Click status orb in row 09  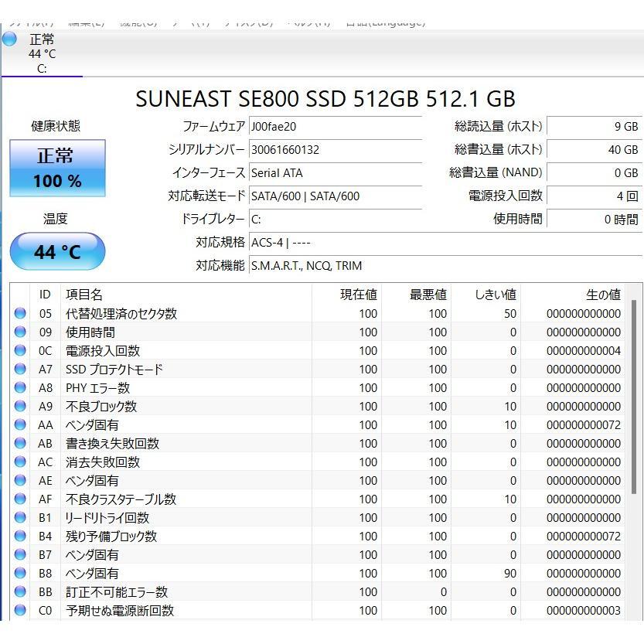click(20, 332)
